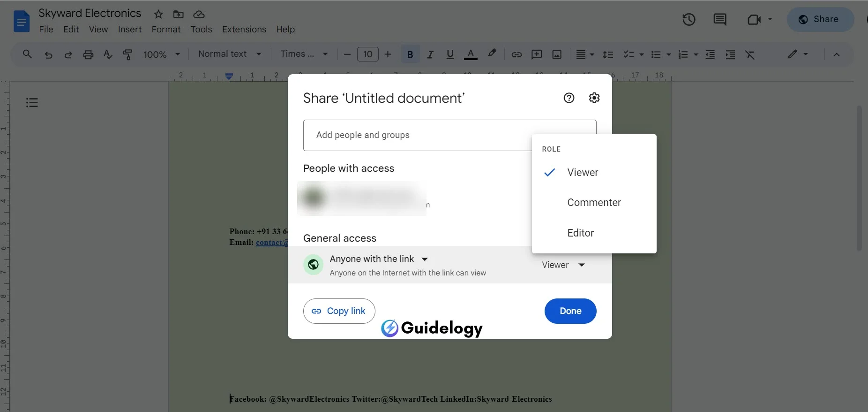Open the editing mode pencil dropdown
Image resolution: width=868 pixels, height=412 pixels.
(798, 54)
